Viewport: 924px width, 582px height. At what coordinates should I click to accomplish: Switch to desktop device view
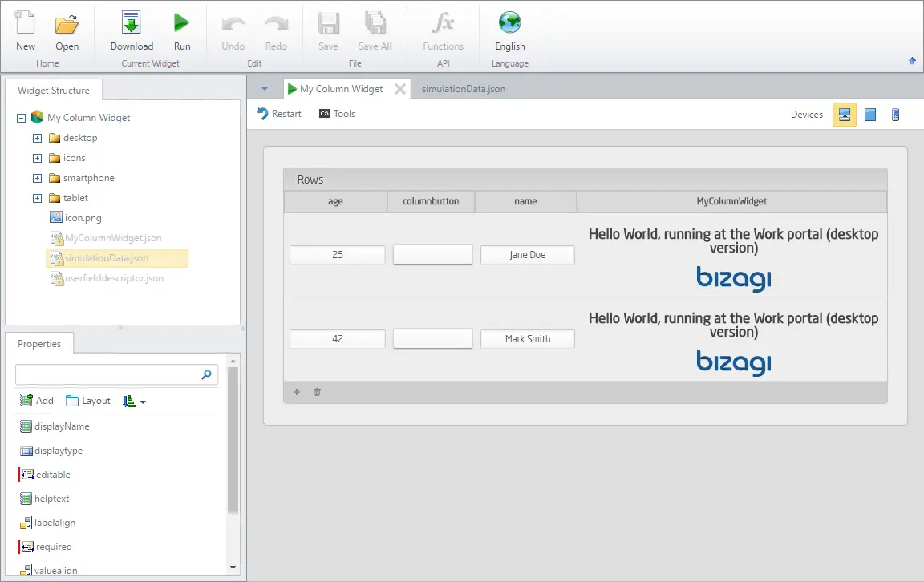coord(844,115)
